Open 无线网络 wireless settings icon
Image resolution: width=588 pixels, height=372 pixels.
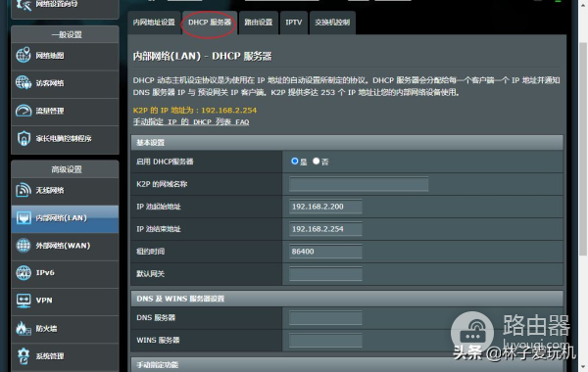[x=24, y=190]
